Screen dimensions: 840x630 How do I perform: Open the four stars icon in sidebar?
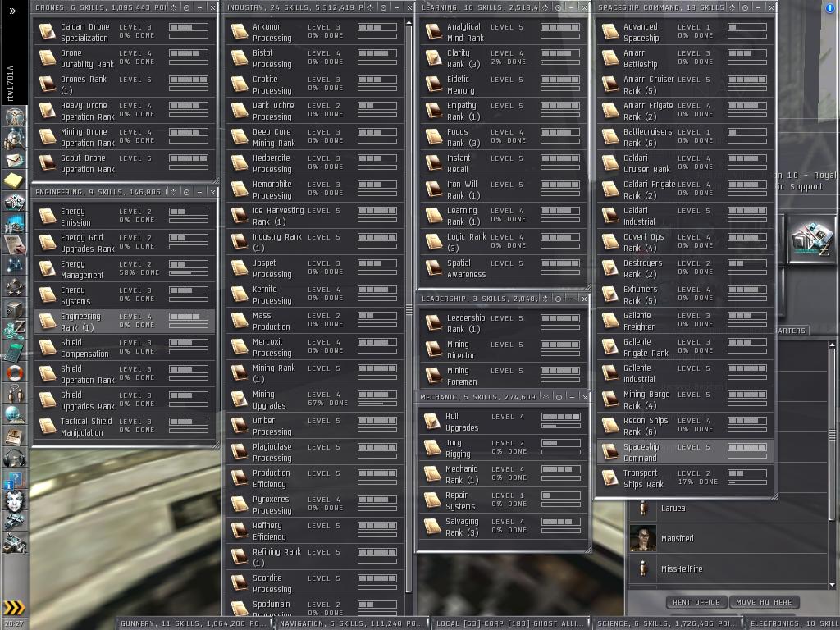tap(14, 287)
